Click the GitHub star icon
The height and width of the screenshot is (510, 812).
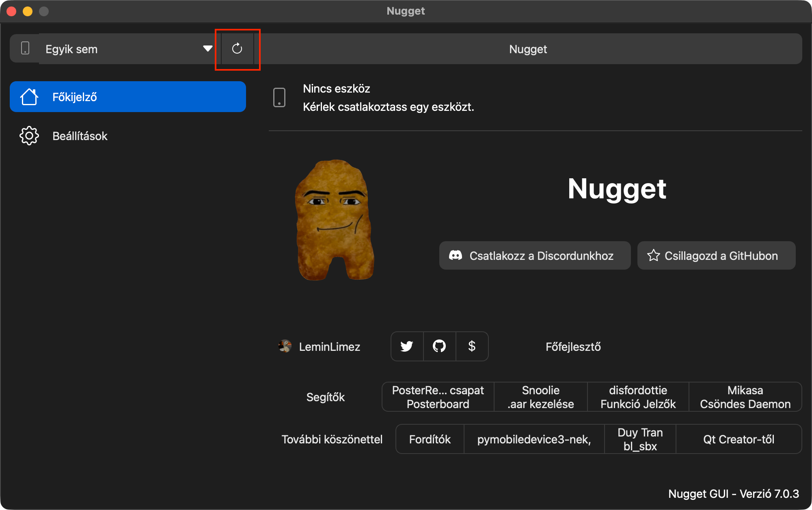click(653, 255)
